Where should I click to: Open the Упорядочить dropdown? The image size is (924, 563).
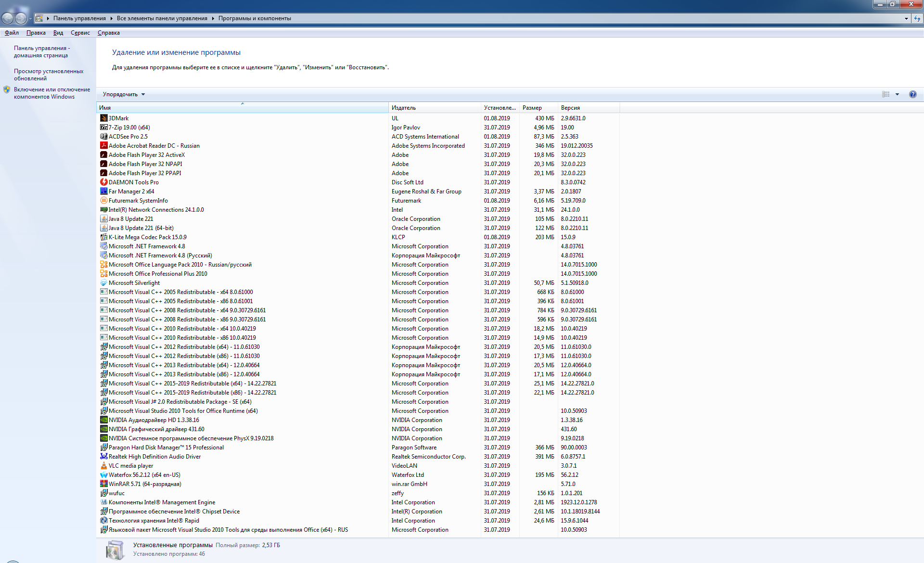pos(124,94)
